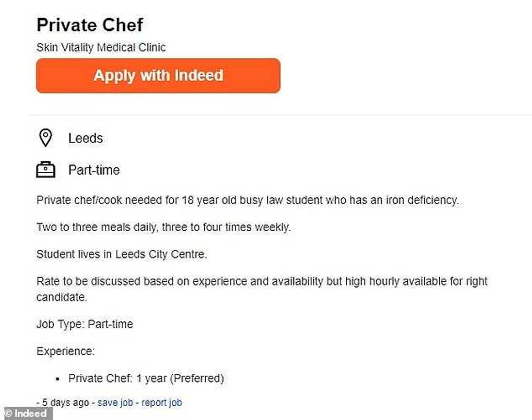Click the Job Type: Part-time line
The height and width of the screenshot is (420, 532).
click(85, 324)
